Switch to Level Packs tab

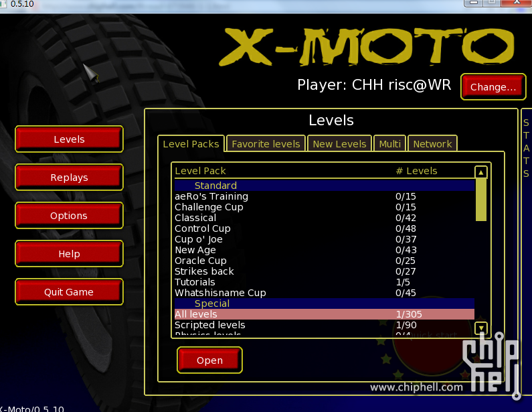[x=191, y=143]
